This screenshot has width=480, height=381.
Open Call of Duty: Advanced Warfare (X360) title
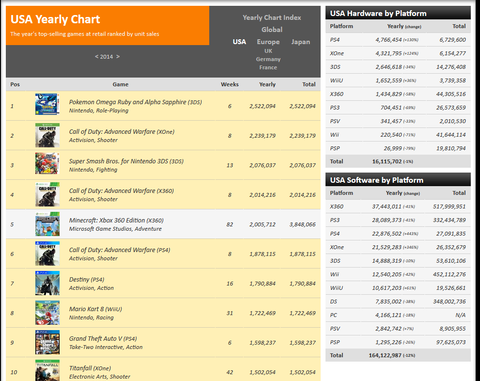point(121,191)
